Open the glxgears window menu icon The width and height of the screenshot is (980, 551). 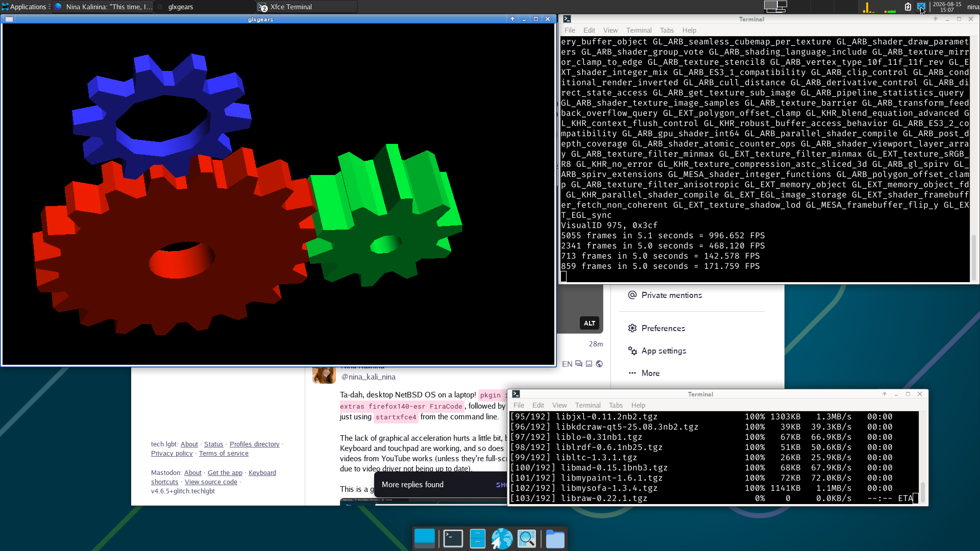pyautogui.click(x=9, y=19)
